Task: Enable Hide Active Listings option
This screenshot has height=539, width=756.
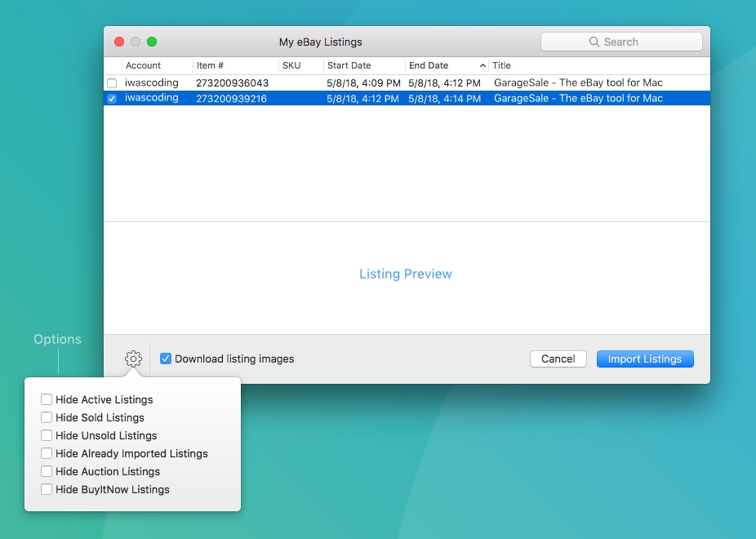Action: [47, 399]
